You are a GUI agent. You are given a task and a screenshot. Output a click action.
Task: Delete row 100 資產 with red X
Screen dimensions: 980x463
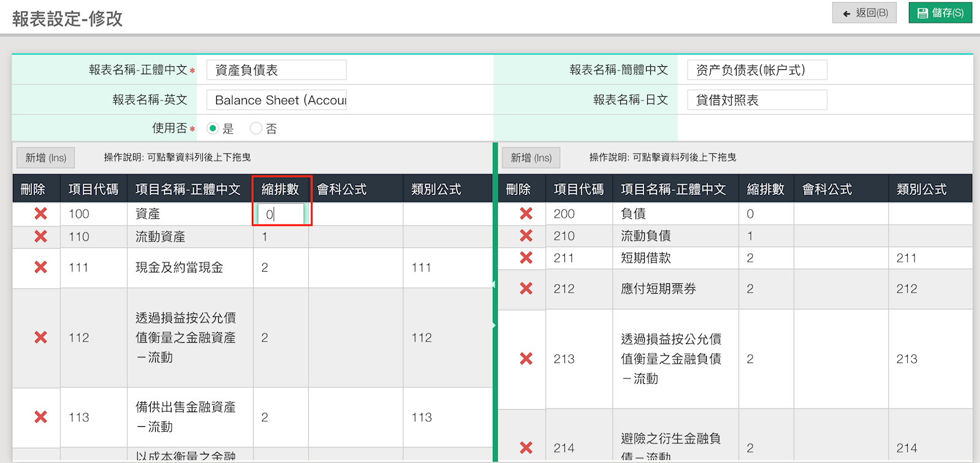coord(40,213)
